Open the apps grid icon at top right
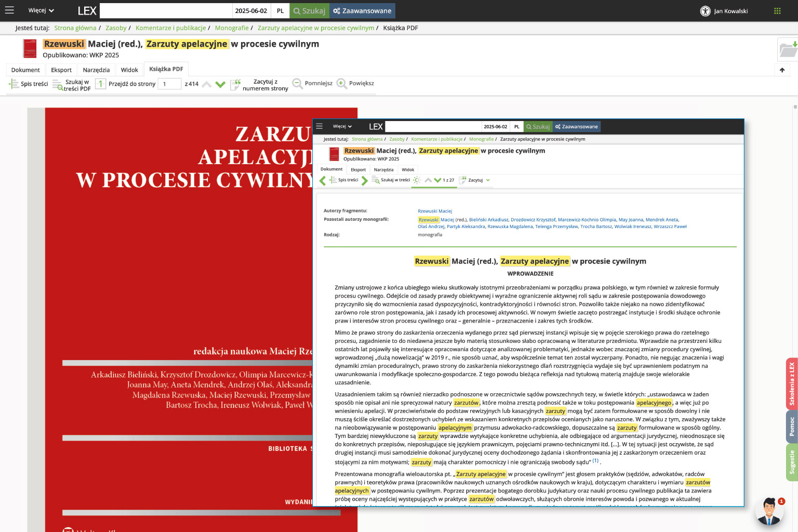Screen dimensions: 798x532 click(x=777, y=11)
